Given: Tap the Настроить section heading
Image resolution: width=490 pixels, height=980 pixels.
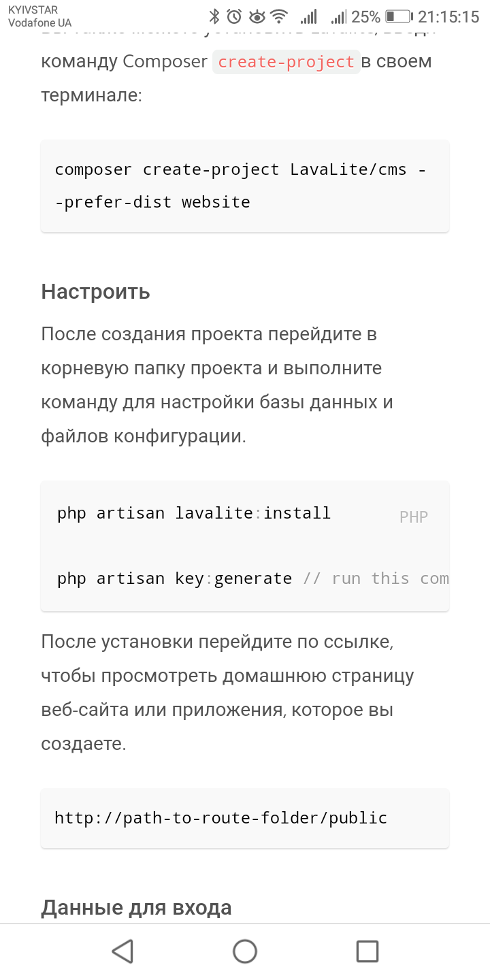Looking at the screenshot, I should (x=95, y=292).
